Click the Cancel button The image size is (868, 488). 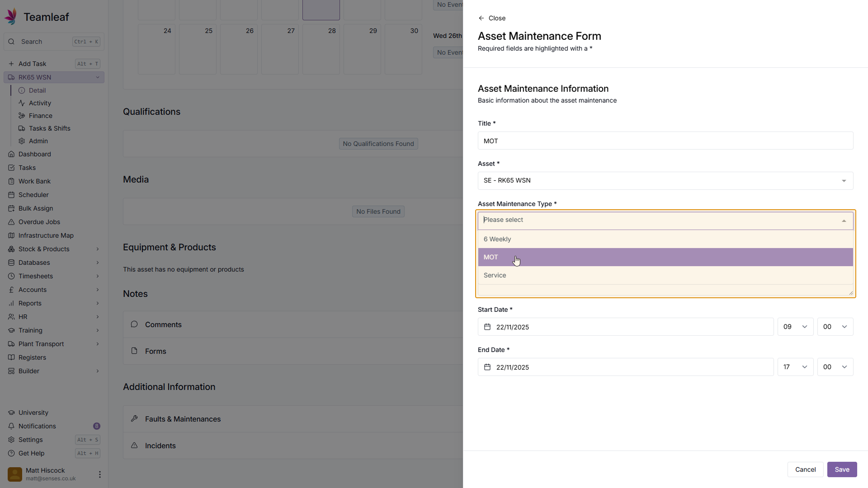coord(805,469)
